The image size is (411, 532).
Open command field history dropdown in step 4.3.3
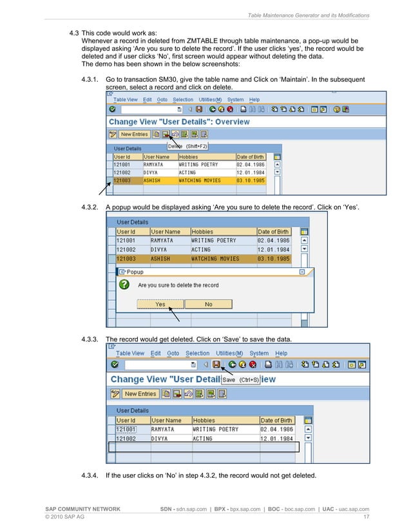click(193, 365)
